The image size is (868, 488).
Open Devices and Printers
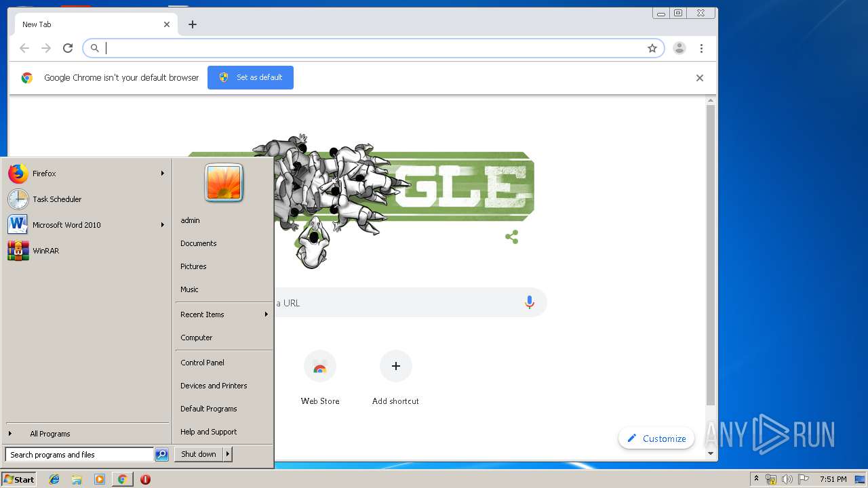coord(214,386)
